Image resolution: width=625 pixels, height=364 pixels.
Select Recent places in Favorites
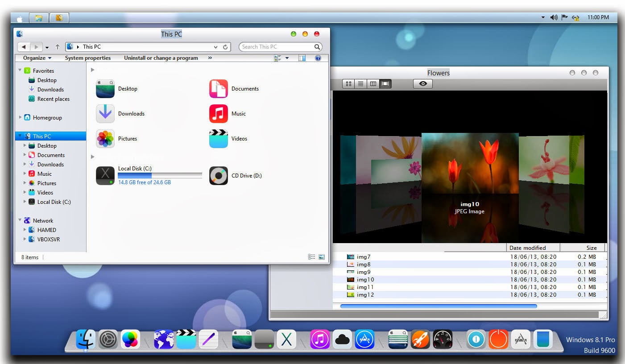(53, 99)
